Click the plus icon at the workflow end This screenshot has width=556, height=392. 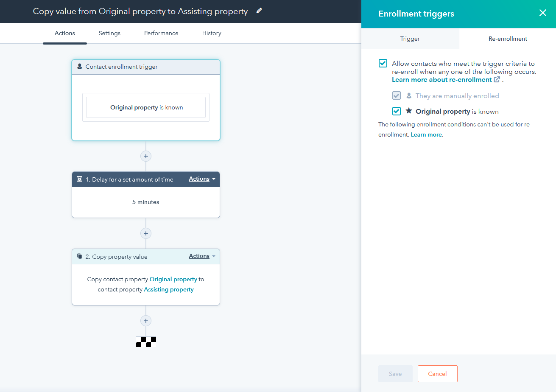145,321
